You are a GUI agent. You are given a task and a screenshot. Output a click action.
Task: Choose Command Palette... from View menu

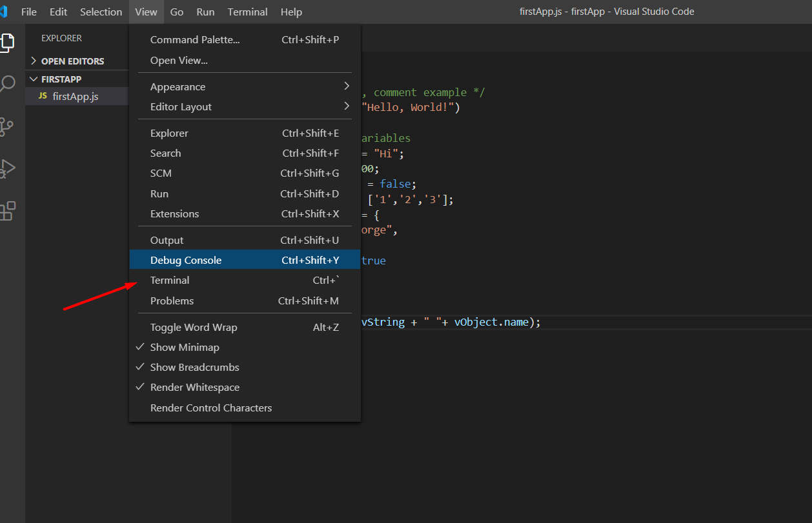[x=245, y=39]
